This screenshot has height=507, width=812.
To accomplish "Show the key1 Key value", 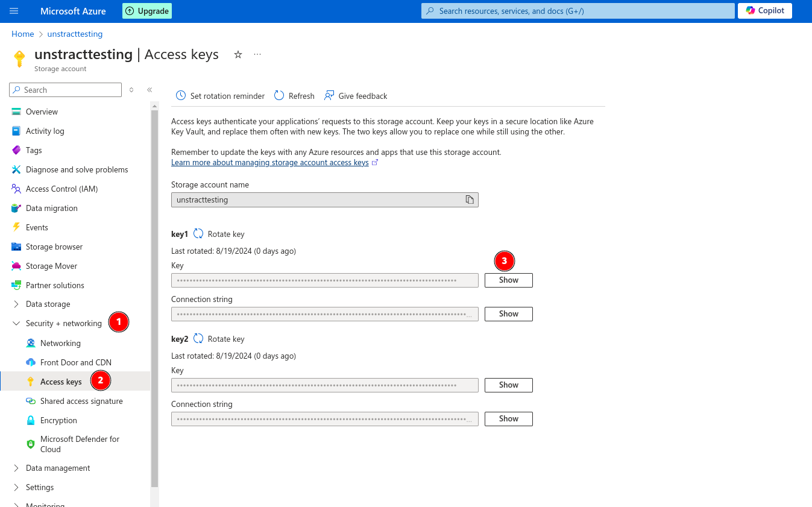I will click(509, 280).
